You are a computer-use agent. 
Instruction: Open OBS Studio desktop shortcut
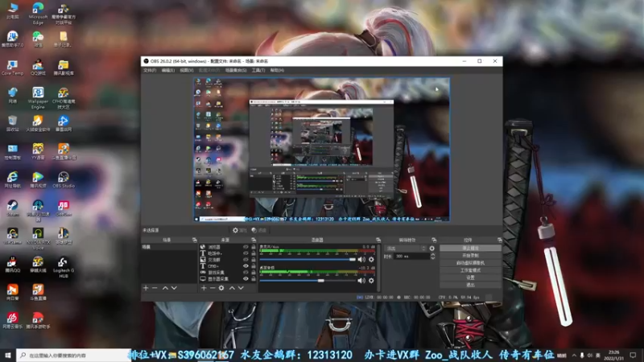[64, 179]
